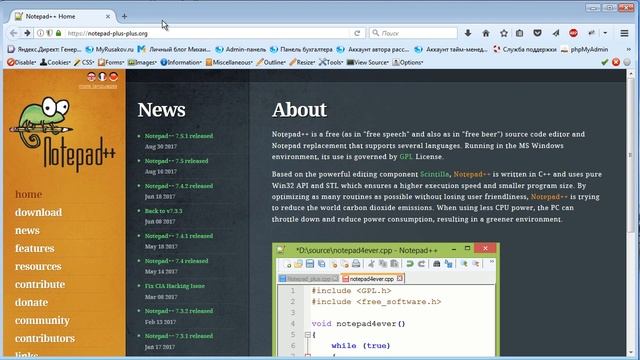
Task: Open the Disable dropdown in developer toolbar
Action: coord(22,62)
